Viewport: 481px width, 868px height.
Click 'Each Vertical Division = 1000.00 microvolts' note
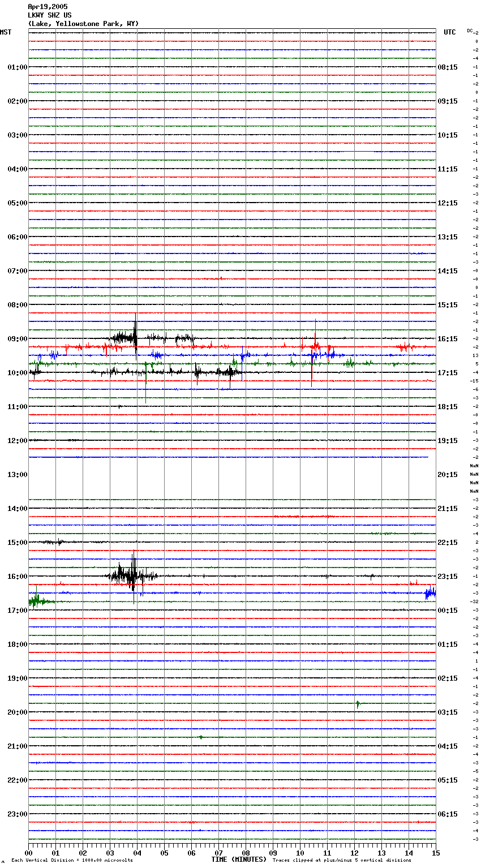[x=72, y=861]
